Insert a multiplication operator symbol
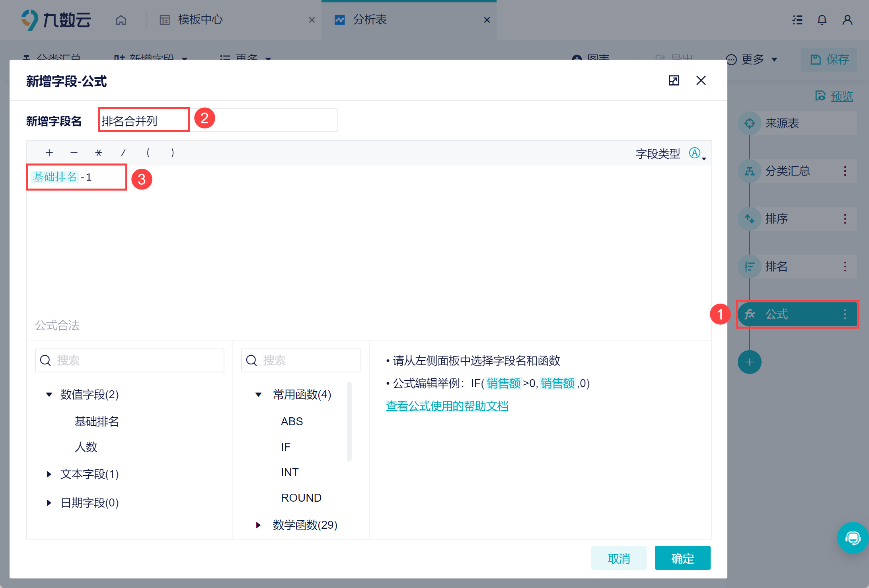The width and height of the screenshot is (869, 588). pyautogui.click(x=99, y=153)
